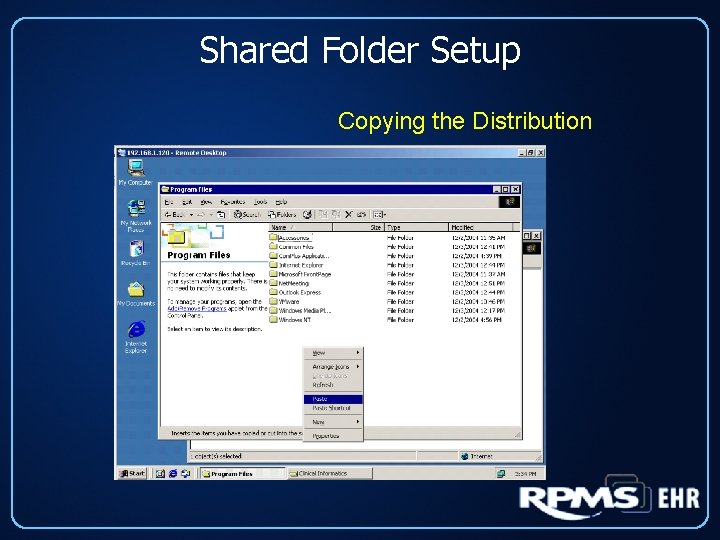Sort by the Modified column header
The image size is (720, 540).
pyautogui.click(x=480, y=227)
